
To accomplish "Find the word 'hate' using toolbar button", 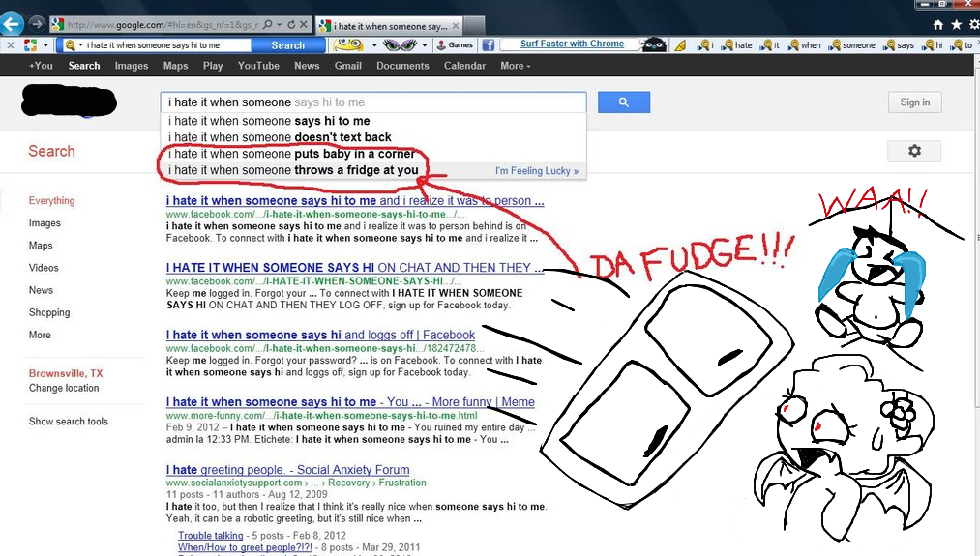I will 738,45.
